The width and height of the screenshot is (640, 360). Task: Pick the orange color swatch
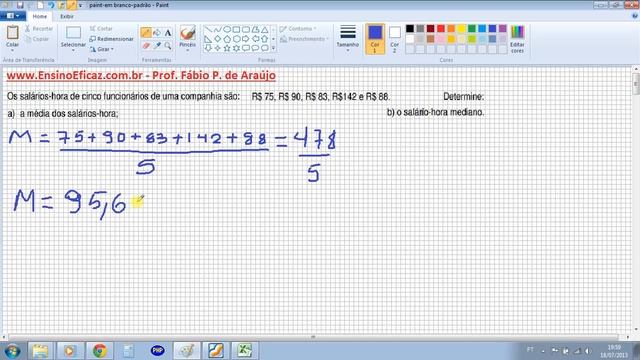(x=451, y=29)
